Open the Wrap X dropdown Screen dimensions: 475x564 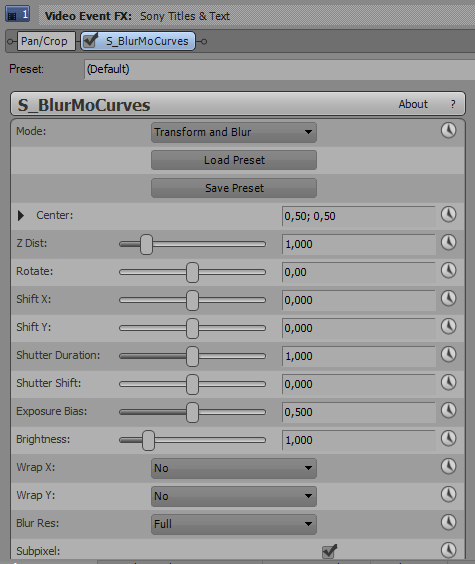pos(234,468)
